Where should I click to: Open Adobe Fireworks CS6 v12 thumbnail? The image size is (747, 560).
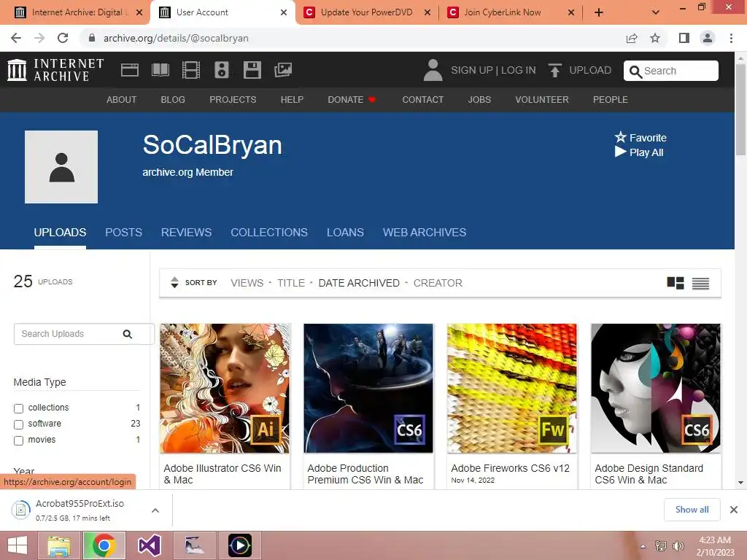511,388
